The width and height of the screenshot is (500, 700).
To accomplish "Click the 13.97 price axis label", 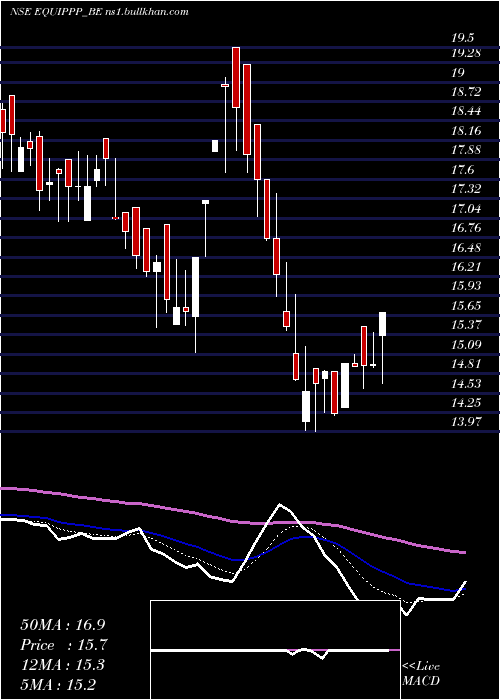I will click(x=466, y=422).
